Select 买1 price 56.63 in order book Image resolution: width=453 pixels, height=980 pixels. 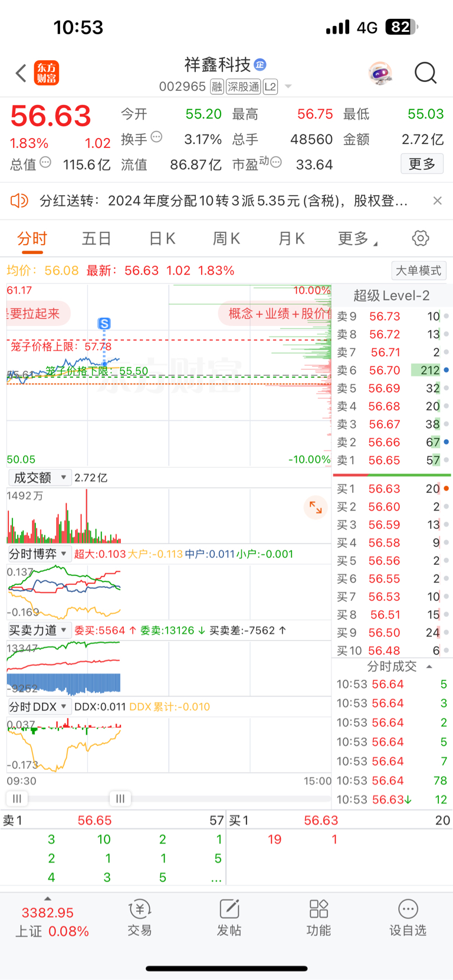click(x=392, y=489)
